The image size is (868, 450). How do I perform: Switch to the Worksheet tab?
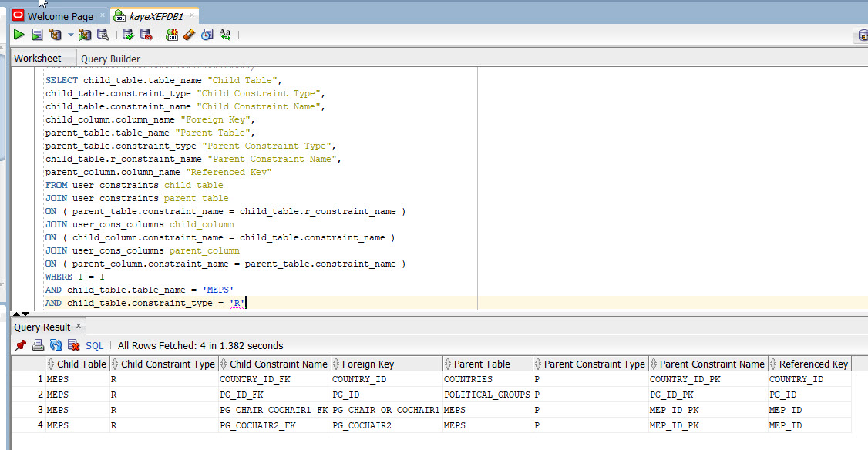pos(38,58)
